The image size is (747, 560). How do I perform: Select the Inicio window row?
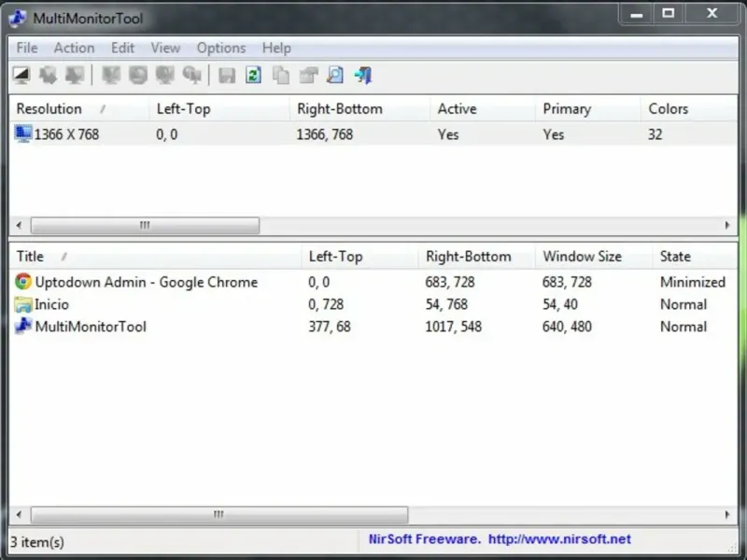tap(373, 304)
